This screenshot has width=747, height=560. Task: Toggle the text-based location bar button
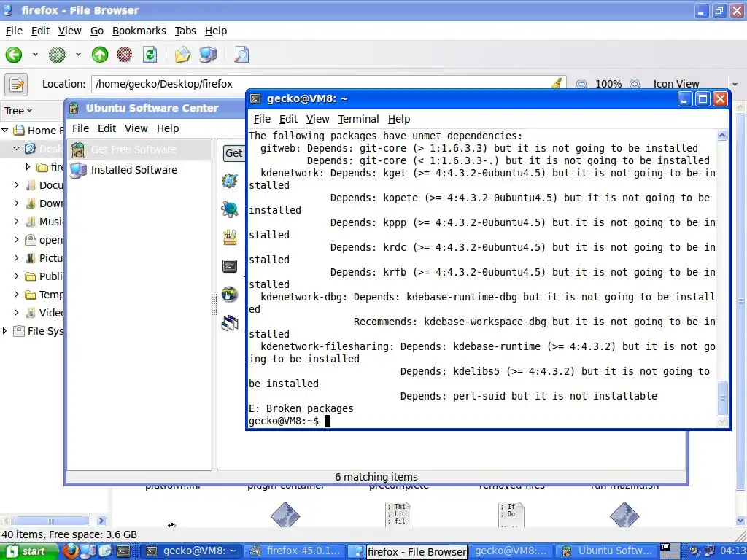(x=16, y=85)
